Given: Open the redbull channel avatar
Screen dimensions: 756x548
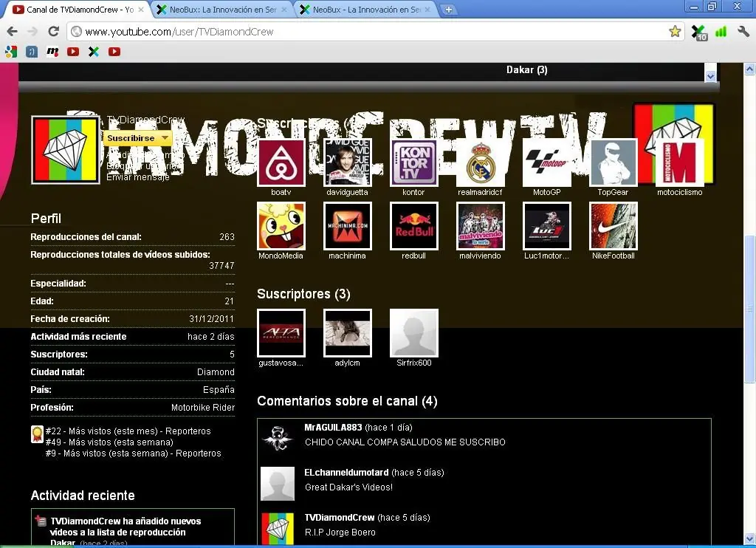Looking at the screenshot, I should [x=413, y=226].
